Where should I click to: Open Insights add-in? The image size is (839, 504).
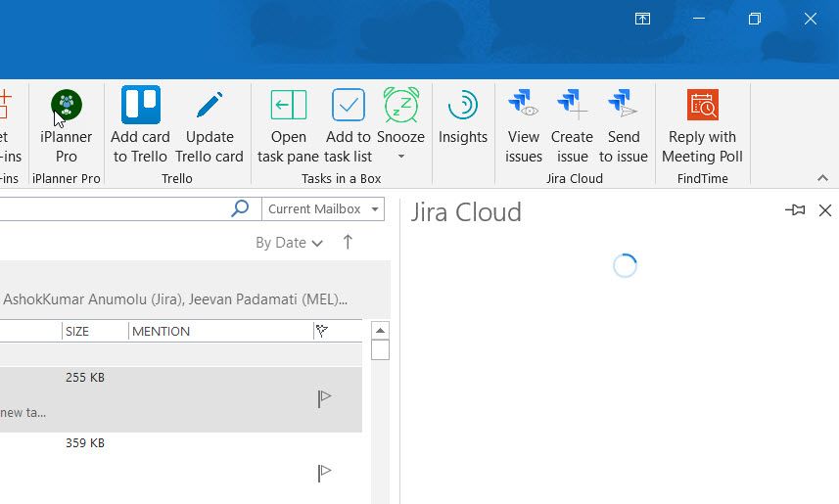[463, 117]
